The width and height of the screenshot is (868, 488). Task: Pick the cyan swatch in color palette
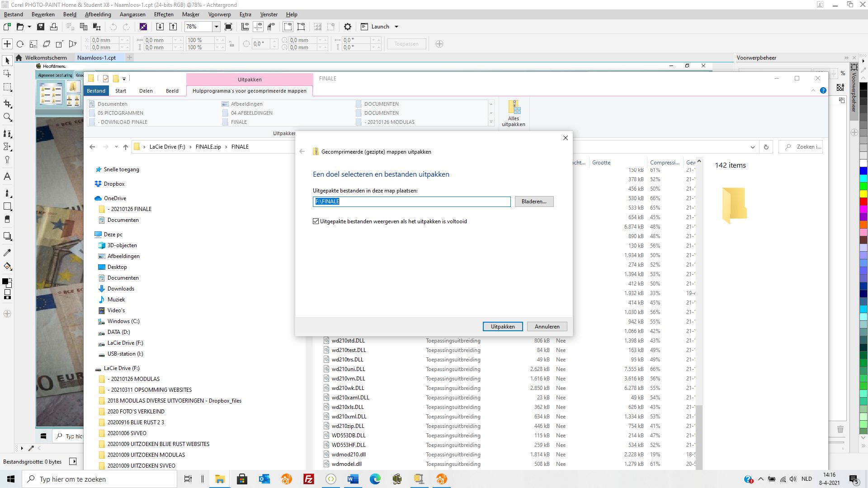tap(863, 179)
